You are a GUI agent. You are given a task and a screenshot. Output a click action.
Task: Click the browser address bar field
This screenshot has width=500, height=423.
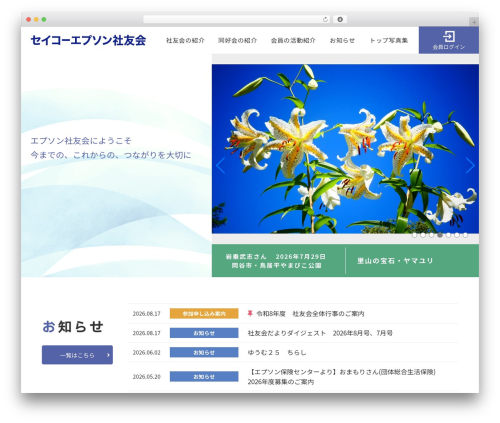pos(236,20)
